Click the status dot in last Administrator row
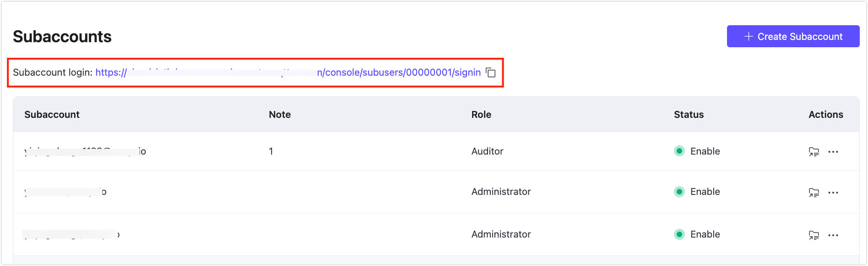The height and width of the screenshot is (266, 868). [679, 234]
